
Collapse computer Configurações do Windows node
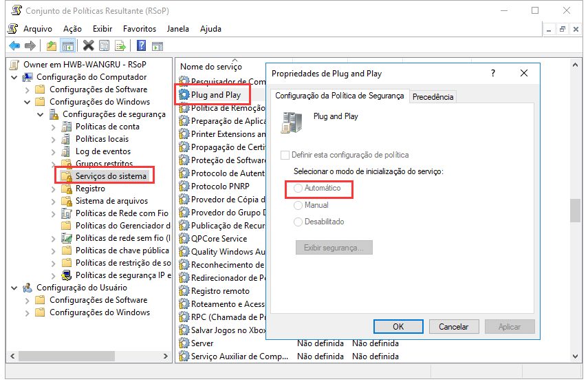tap(27, 102)
